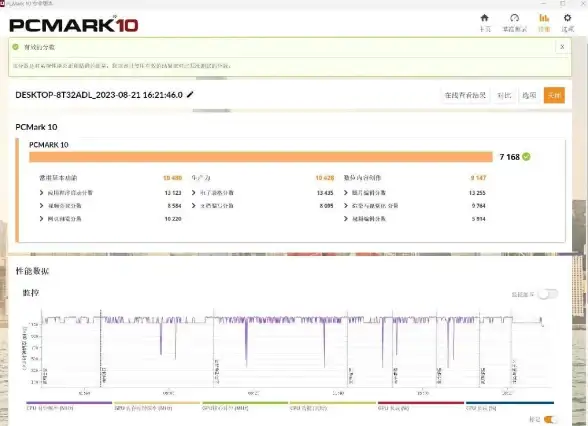The image size is (588, 426).
Task: Open the Benchmarks gauge icon tab
Action: (x=514, y=22)
